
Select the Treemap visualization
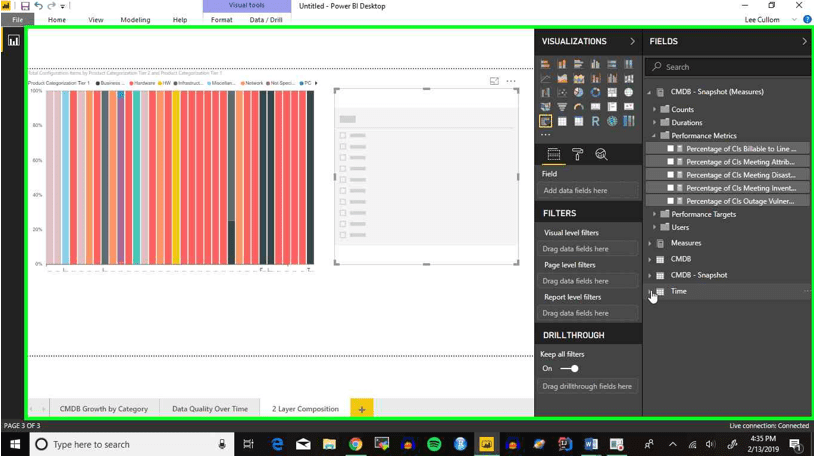pyautogui.click(x=612, y=93)
